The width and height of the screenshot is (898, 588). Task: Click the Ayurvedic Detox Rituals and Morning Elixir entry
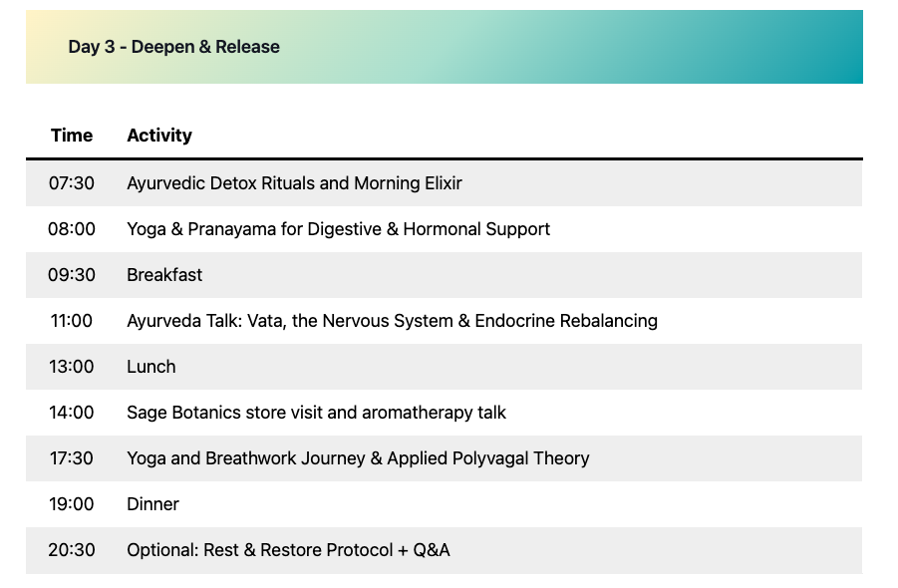[294, 183]
